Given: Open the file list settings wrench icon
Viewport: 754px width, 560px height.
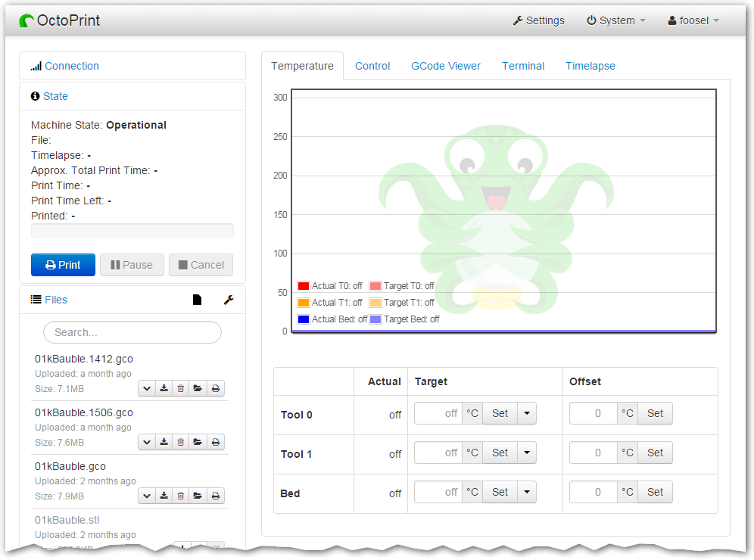Looking at the screenshot, I should 229,300.
